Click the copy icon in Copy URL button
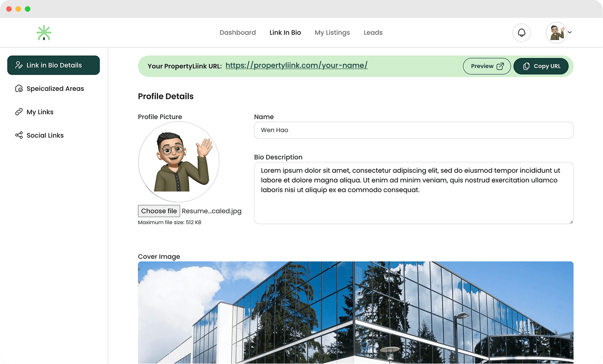Viewport: 603px width, 364px height. pyautogui.click(x=526, y=66)
